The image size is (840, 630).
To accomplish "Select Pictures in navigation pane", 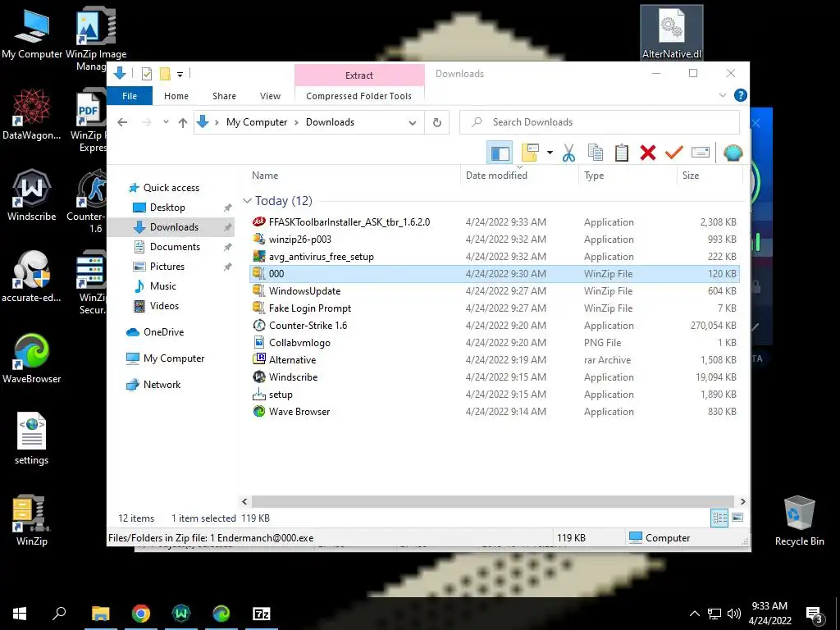I will pyautogui.click(x=167, y=267).
